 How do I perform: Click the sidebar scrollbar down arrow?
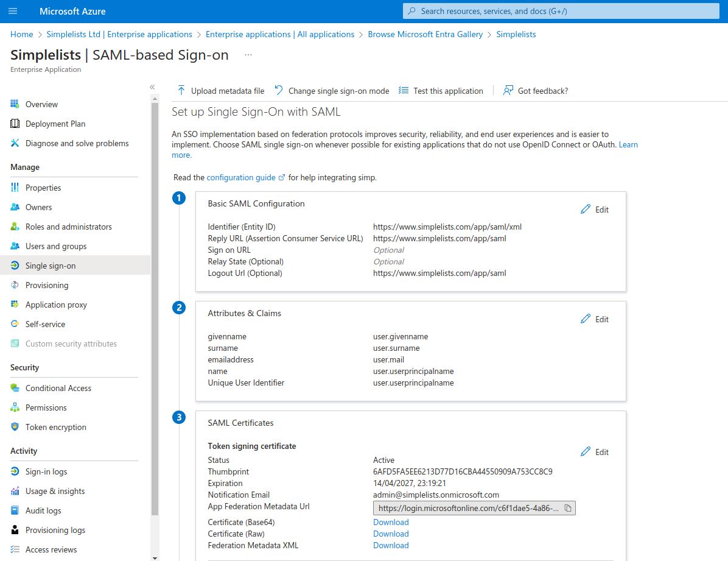point(155,558)
